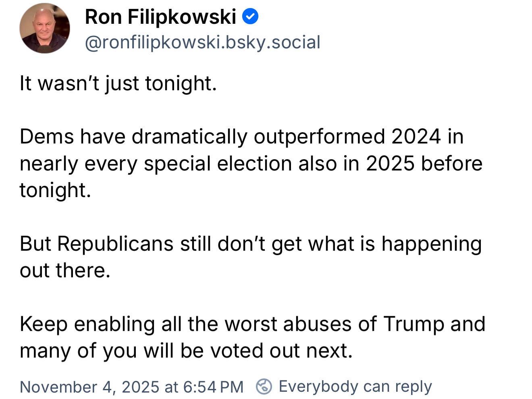This screenshot has width=532, height=399.
Task: Click the number "2025" in the post body
Action: [390, 164]
